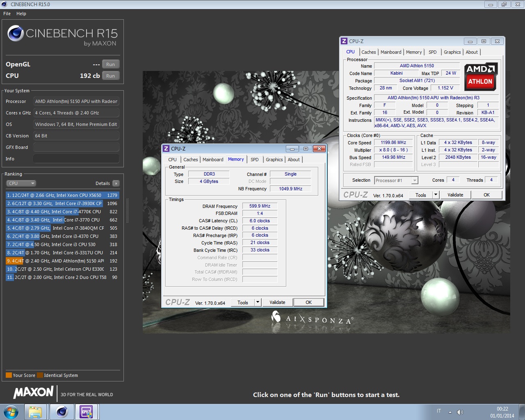Viewport: 525px width, 420px height.
Task: Click OK in CPU window
Action: click(x=486, y=195)
